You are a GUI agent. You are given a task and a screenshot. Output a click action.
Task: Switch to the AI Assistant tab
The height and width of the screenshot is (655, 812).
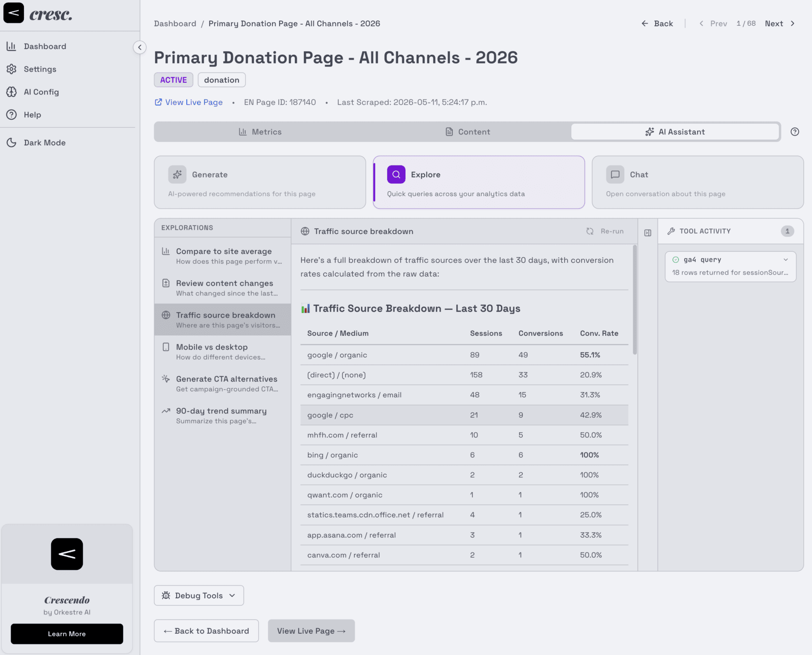675,132
